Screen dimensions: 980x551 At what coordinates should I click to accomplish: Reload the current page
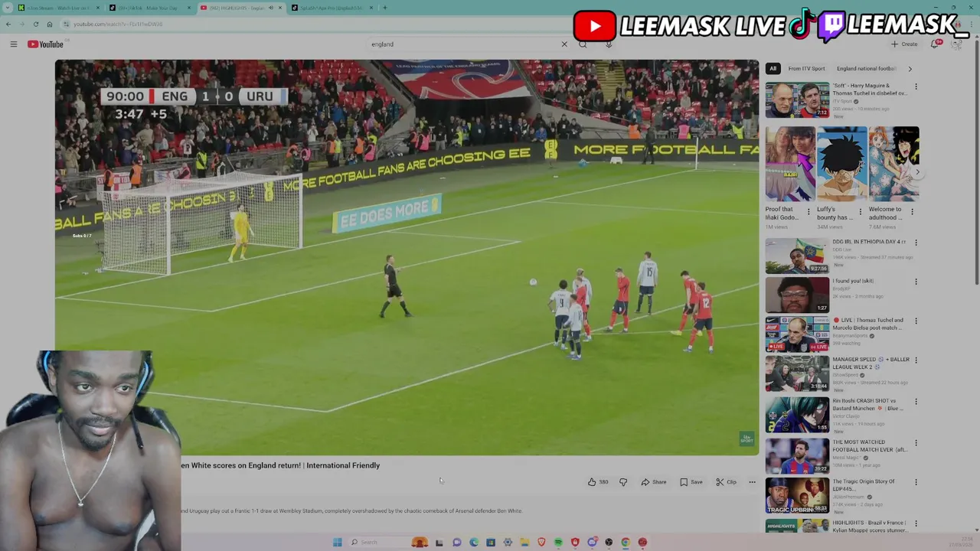(x=36, y=24)
